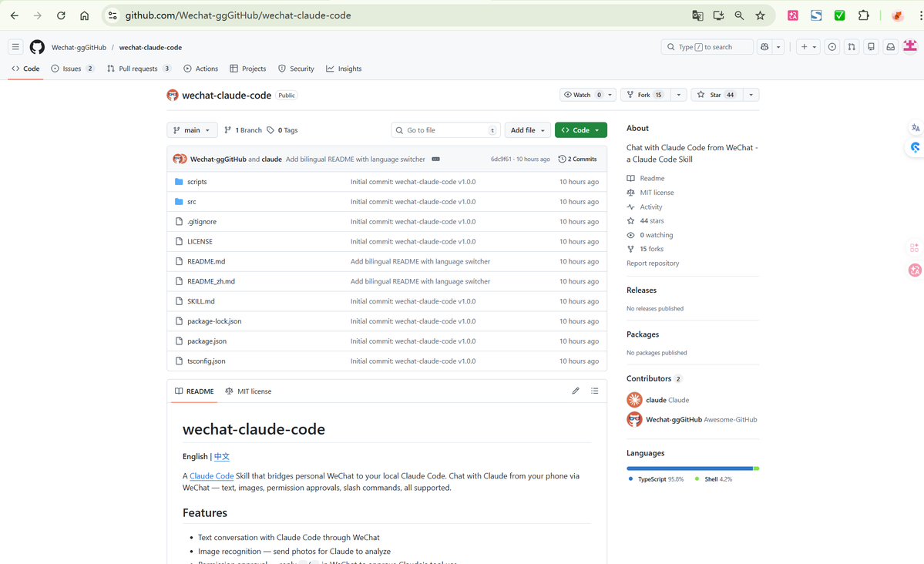Viewport: 924px width, 564px height.
Task: Switch to the Insights tab
Action: pyautogui.click(x=344, y=69)
